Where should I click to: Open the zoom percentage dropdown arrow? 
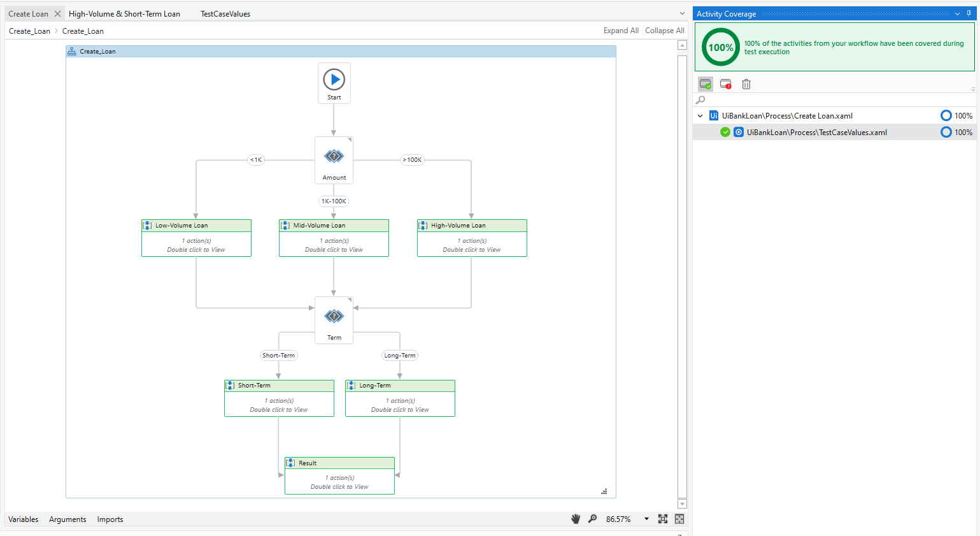(x=646, y=519)
